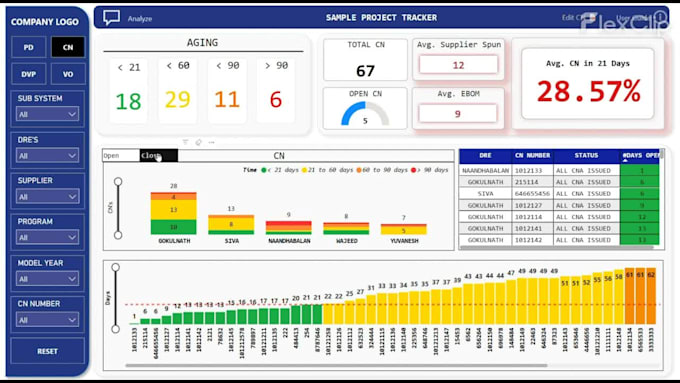680x383 pixels.
Task: Click the red > 90 days legend dot
Action: pyautogui.click(x=414, y=170)
